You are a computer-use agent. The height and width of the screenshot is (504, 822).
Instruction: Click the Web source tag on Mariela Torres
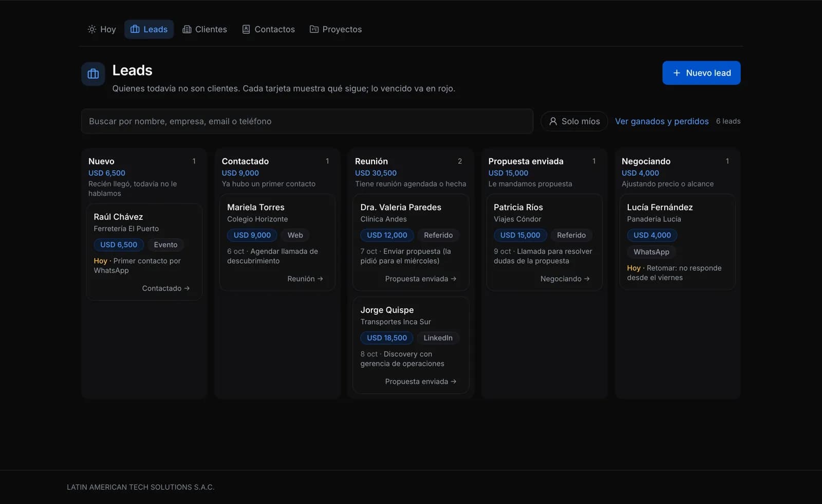295,235
